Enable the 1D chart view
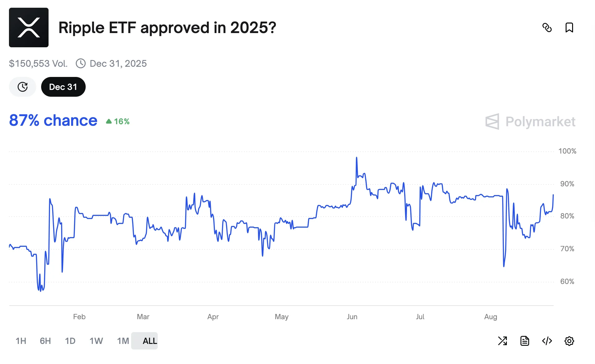Viewport: 595px width, 364px height. coord(70,341)
